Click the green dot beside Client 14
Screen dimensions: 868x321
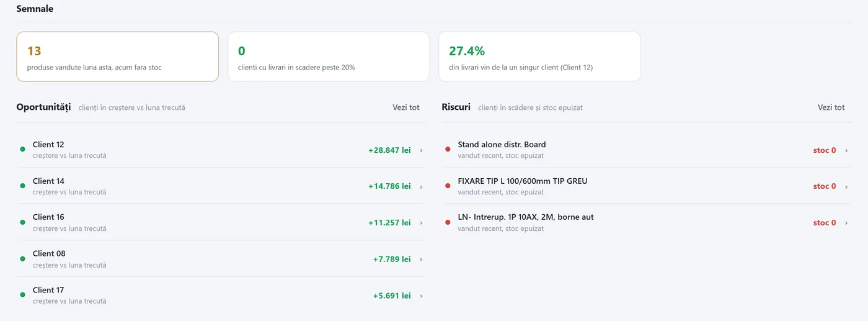22,186
